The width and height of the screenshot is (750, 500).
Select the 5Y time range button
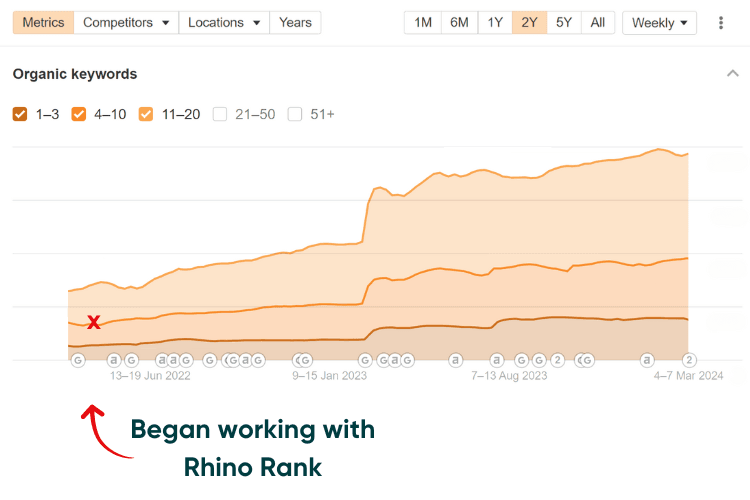point(564,22)
